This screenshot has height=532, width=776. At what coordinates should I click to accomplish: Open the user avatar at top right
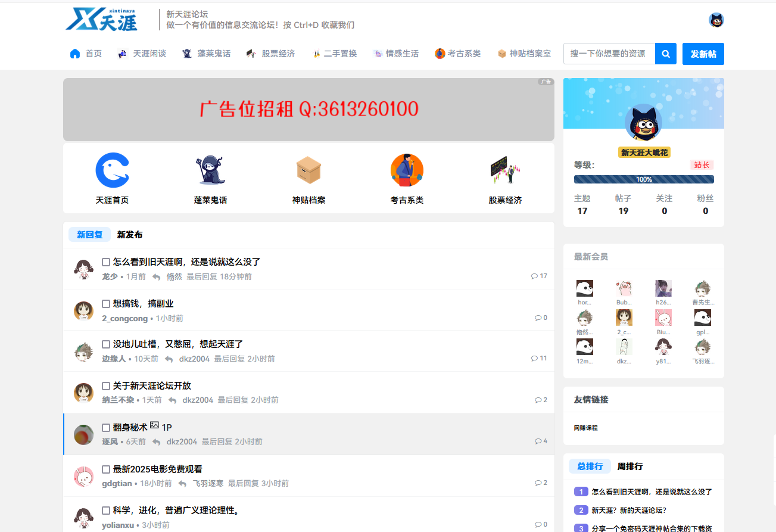coord(716,20)
